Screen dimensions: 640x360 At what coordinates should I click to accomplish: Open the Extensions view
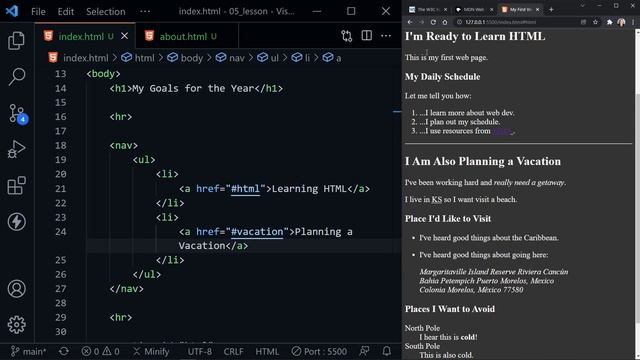(16, 185)
